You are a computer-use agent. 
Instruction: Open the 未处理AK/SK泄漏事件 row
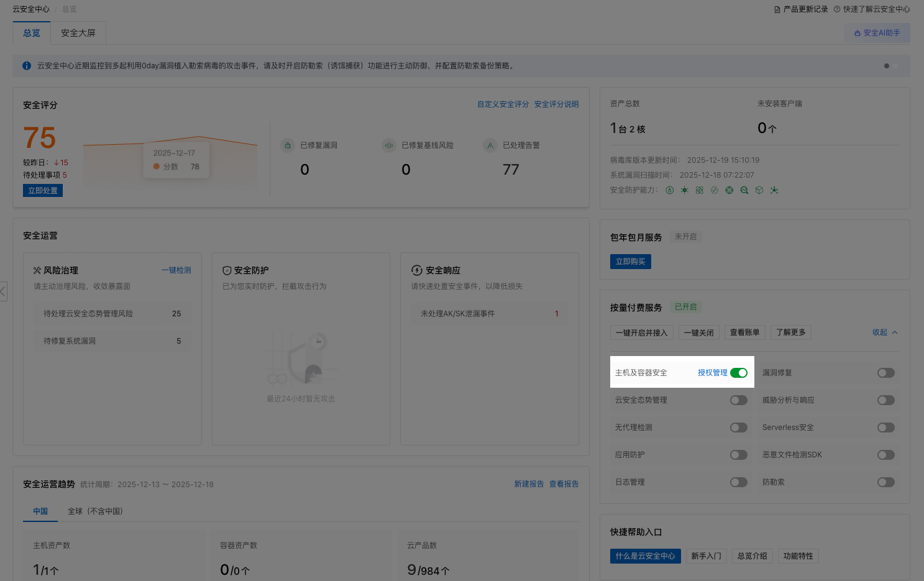click(490, 314)
